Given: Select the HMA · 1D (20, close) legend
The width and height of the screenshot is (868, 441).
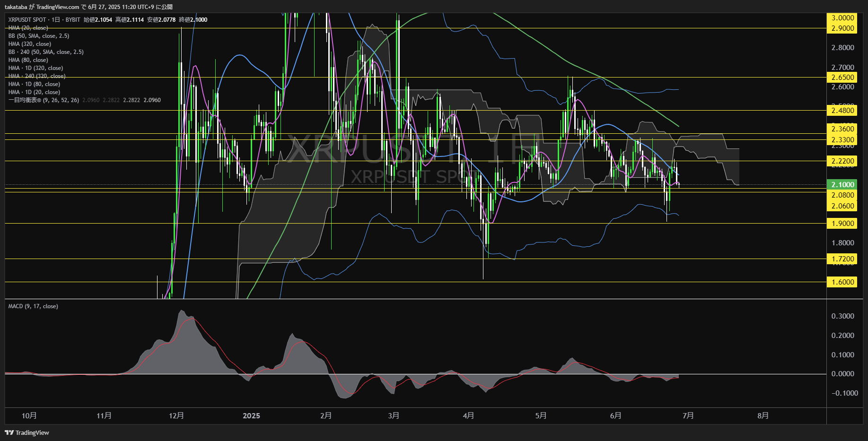Looking at the screenshot, I should pos(34,92).
